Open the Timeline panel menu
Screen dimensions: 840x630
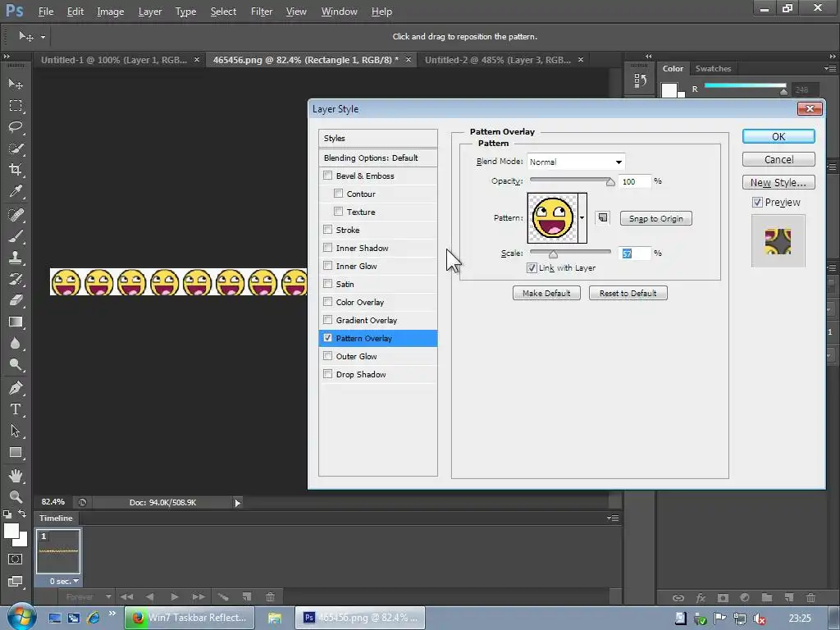tap(614, 518)
